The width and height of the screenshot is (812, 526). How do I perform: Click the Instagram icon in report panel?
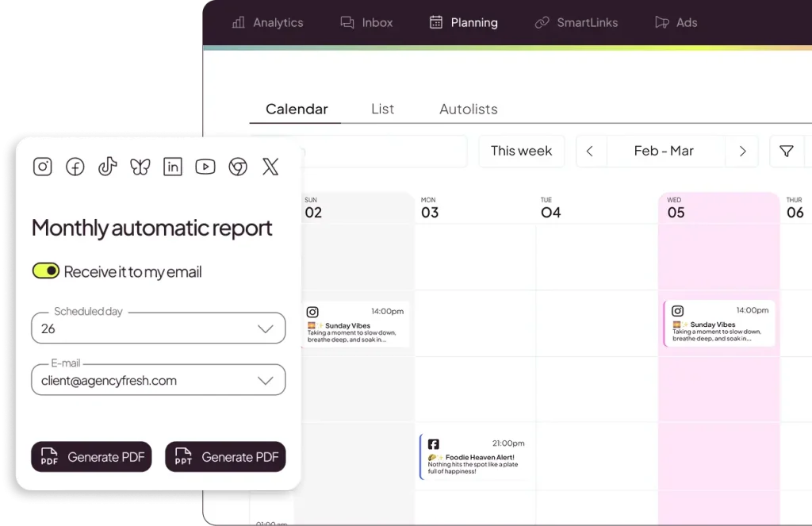[43, 167]
